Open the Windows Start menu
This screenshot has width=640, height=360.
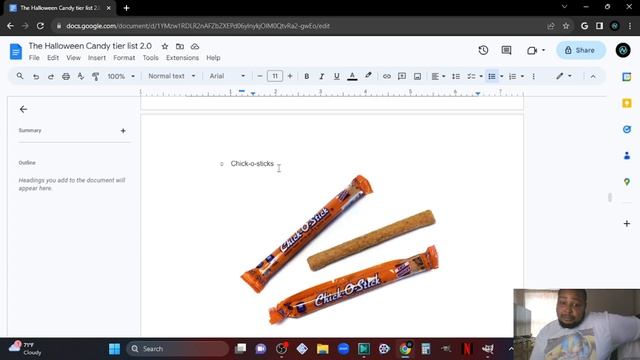115,349
